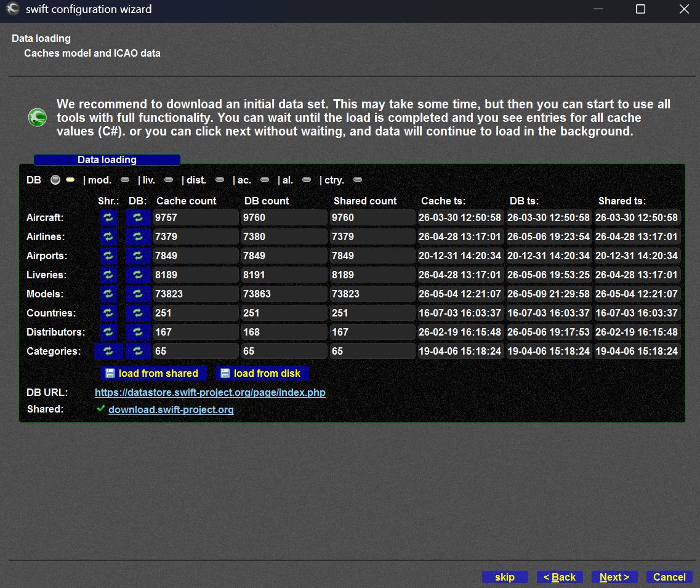Reload Countries data from DB icon
Image resolution: width=700 pixels, height=588 pixels.
coord(138,313)
